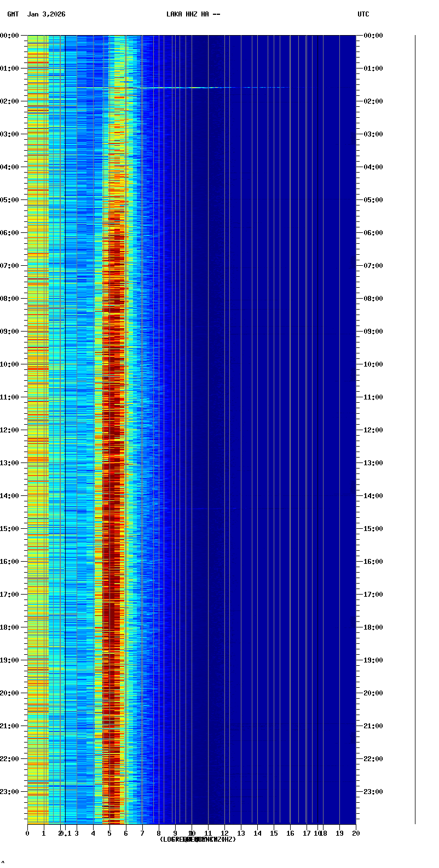This screenshot has height=868, width=439.
Task: Click the 12:00 tick label on left axis
Action: tap(10, 430)
